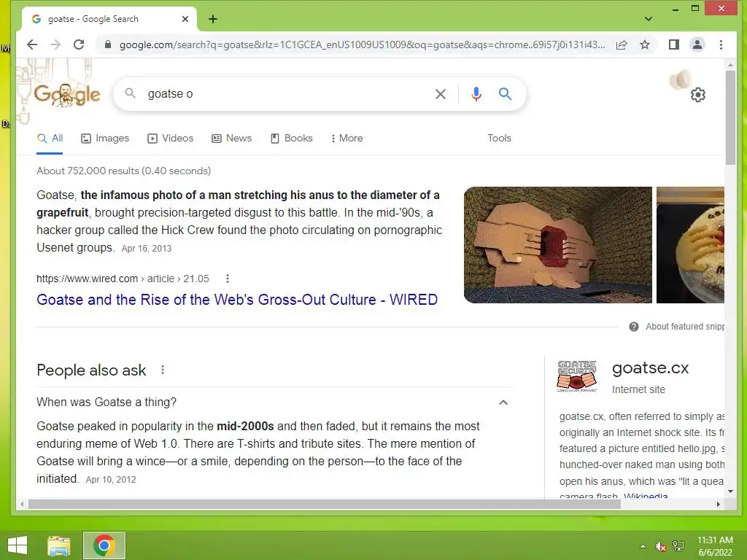747x560 pixels.
Task: Open People also ask options dots
Action: coord(163,370)
